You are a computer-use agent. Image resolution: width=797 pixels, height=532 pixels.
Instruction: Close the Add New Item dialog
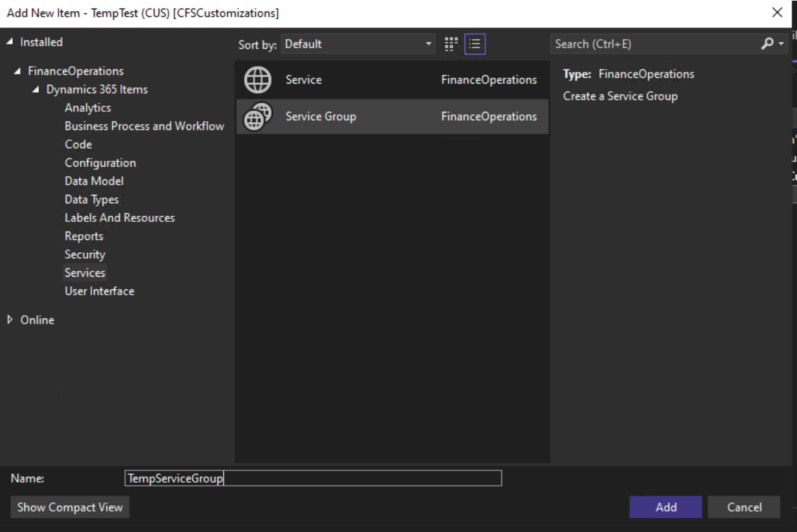click(x=777, y=13)
